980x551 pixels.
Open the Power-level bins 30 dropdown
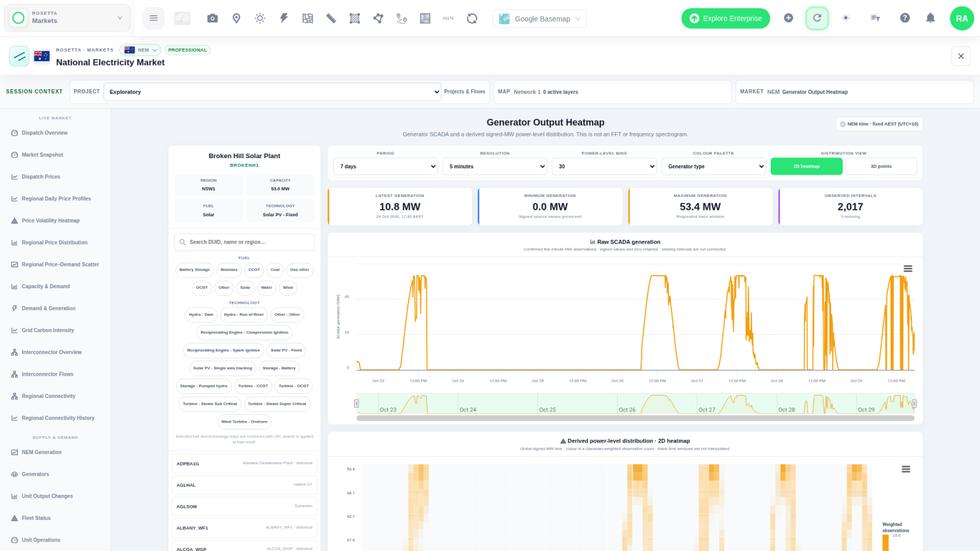tap(604, 166)
